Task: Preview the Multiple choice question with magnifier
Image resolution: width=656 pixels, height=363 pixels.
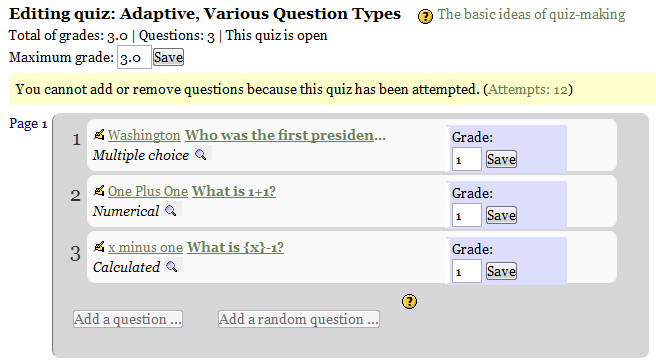Action: click(x=201, y=155)
